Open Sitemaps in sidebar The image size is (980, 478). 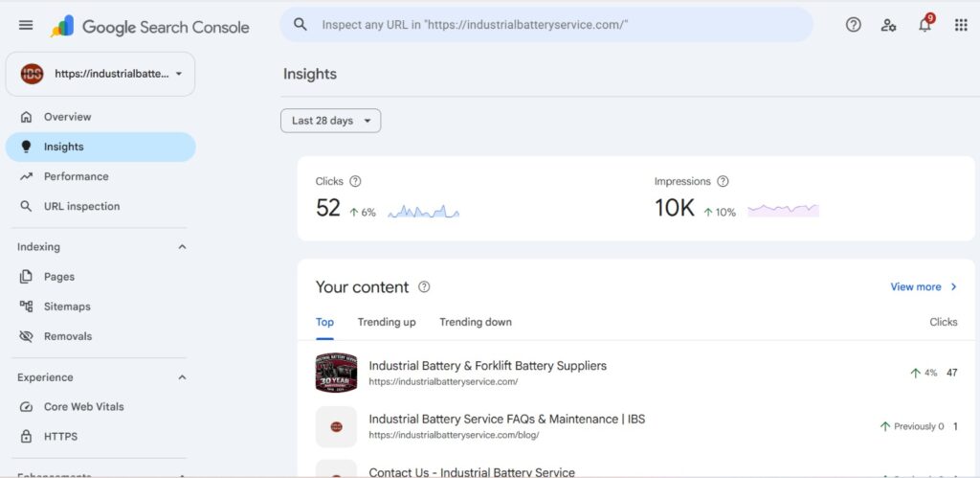pos(100,307)
